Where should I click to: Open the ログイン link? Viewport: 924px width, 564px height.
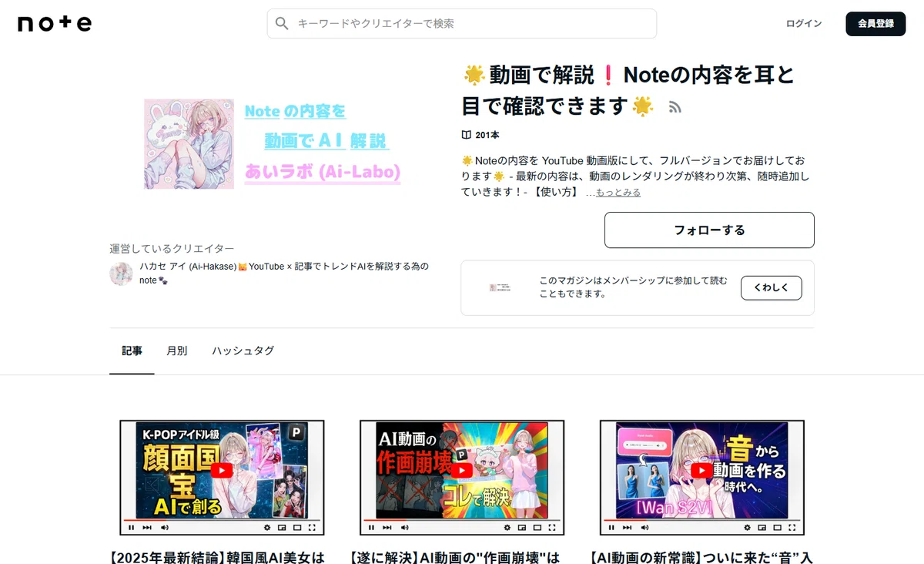click(804, 24)
